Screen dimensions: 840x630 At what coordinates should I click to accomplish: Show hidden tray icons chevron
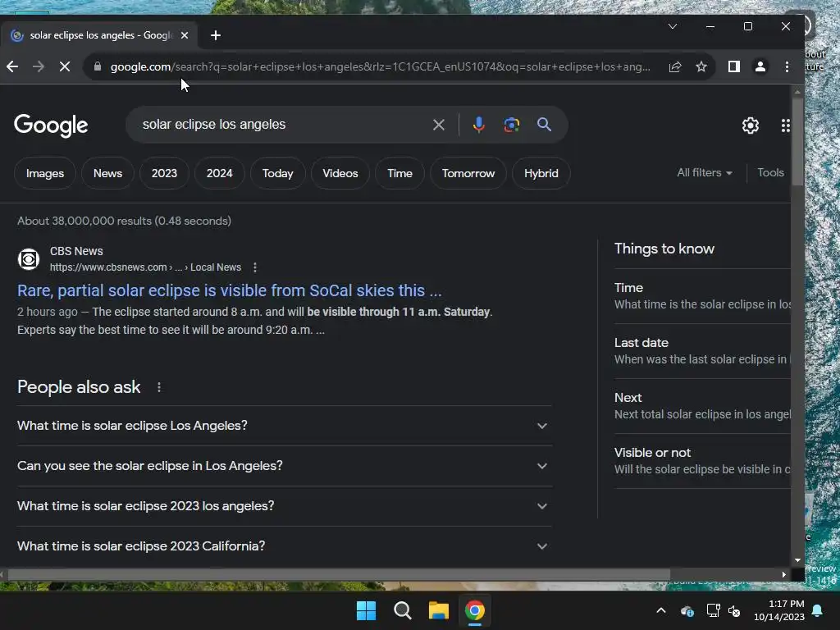point(661,610)
